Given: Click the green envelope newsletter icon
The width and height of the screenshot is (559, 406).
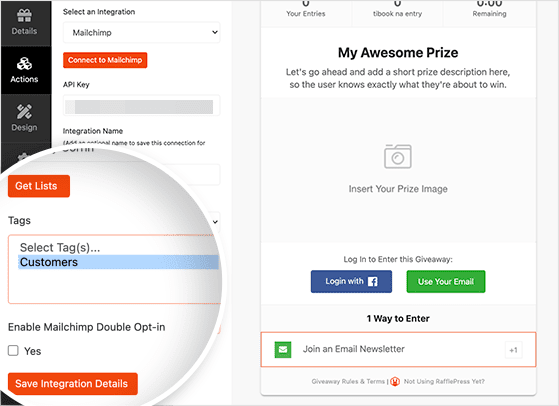Looking at the screenshot, I should (283, 349).
